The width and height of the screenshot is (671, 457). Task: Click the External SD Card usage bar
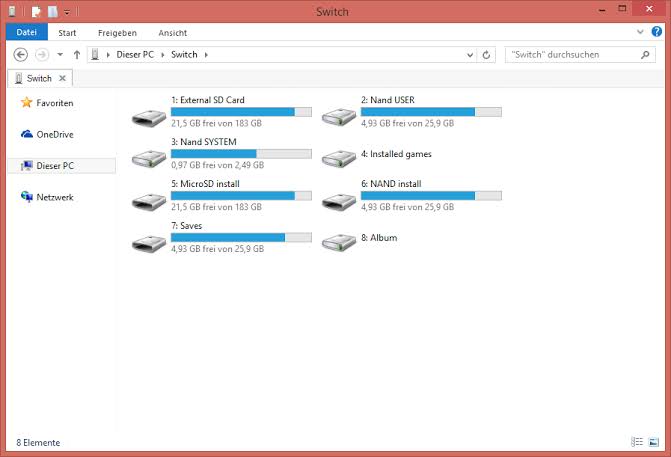241,112
